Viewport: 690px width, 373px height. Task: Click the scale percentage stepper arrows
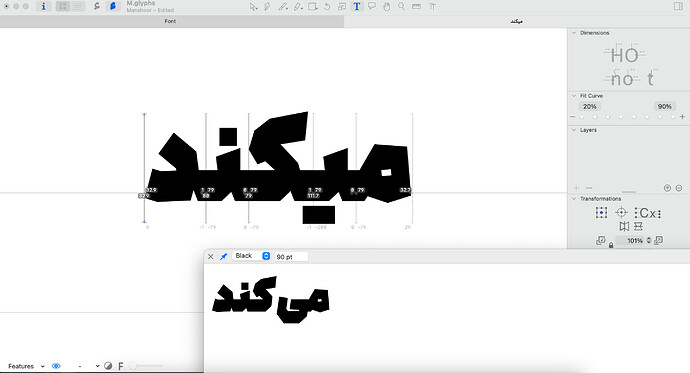coord(649,241)
